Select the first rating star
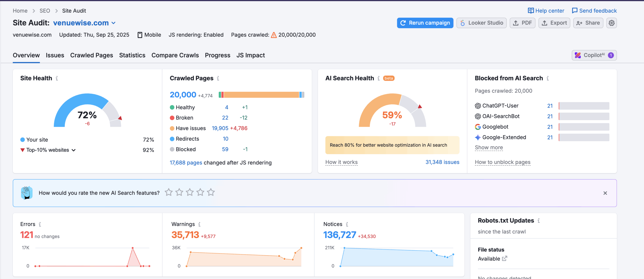Image resolution: width=644 pixels, height=279 pixels. [x=169, y=193]
